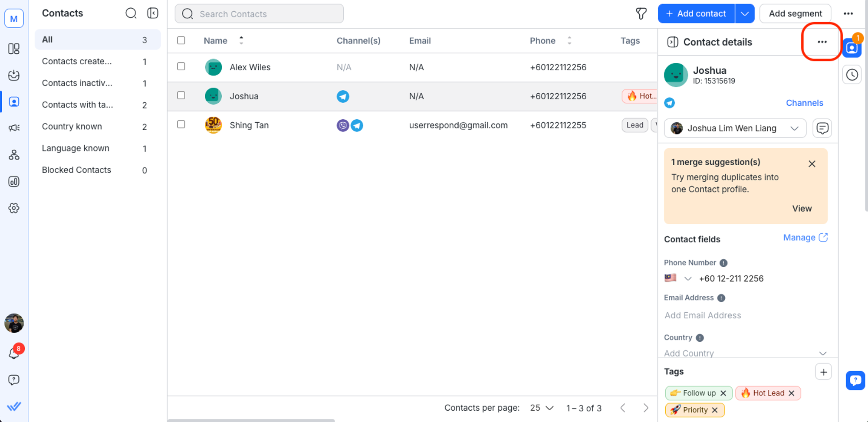Click the Search Contacts input field

(x=260, y=14)
